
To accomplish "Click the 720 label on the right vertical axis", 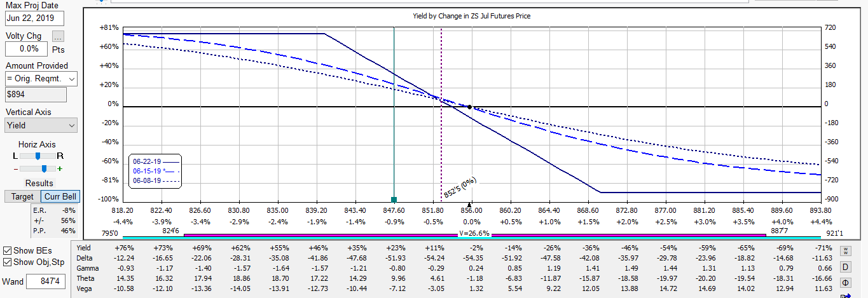I will pos(830,28).
